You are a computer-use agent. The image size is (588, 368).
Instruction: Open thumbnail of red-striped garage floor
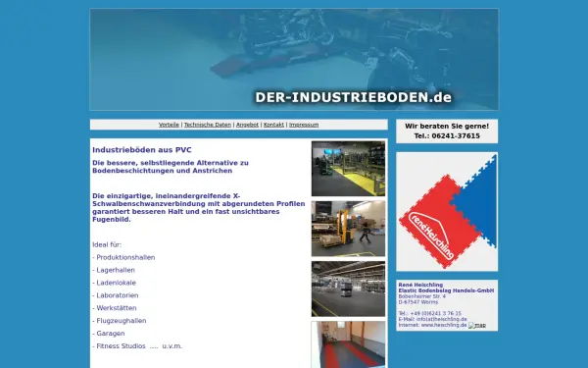[348, 344]
